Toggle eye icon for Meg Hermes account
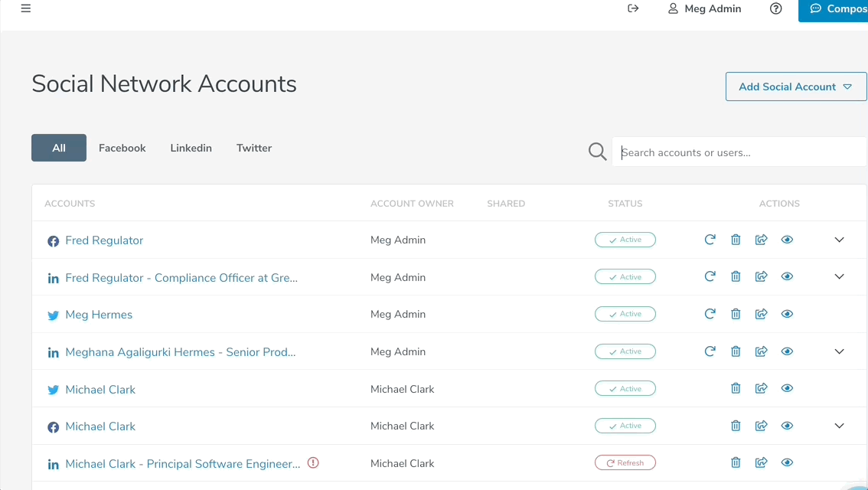868x490 pixels. (787, 314)
